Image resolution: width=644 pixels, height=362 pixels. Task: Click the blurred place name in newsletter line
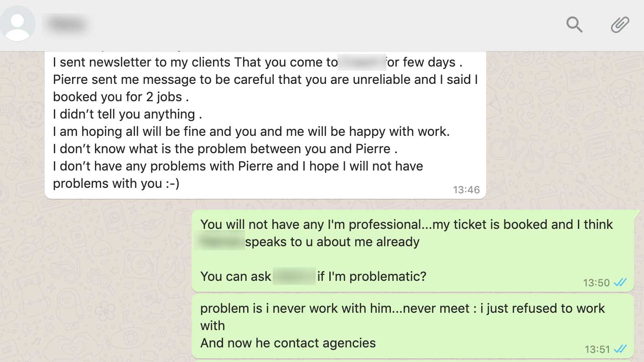click(x=362, y=62)
